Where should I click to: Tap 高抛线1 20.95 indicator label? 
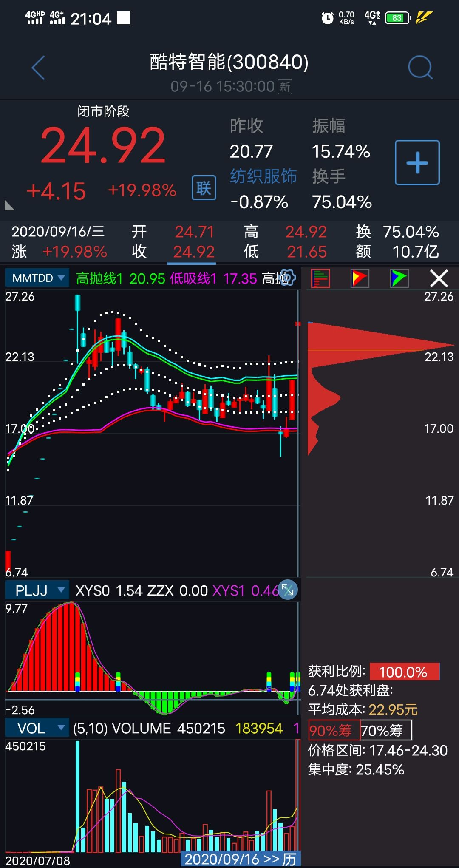tap(120, 278)
